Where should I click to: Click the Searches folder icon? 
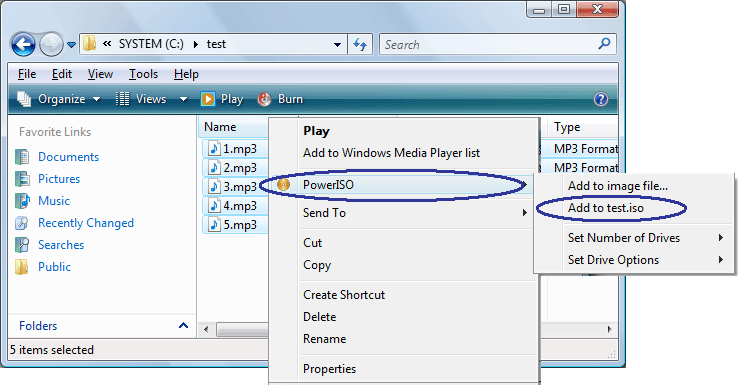(22, 245)
